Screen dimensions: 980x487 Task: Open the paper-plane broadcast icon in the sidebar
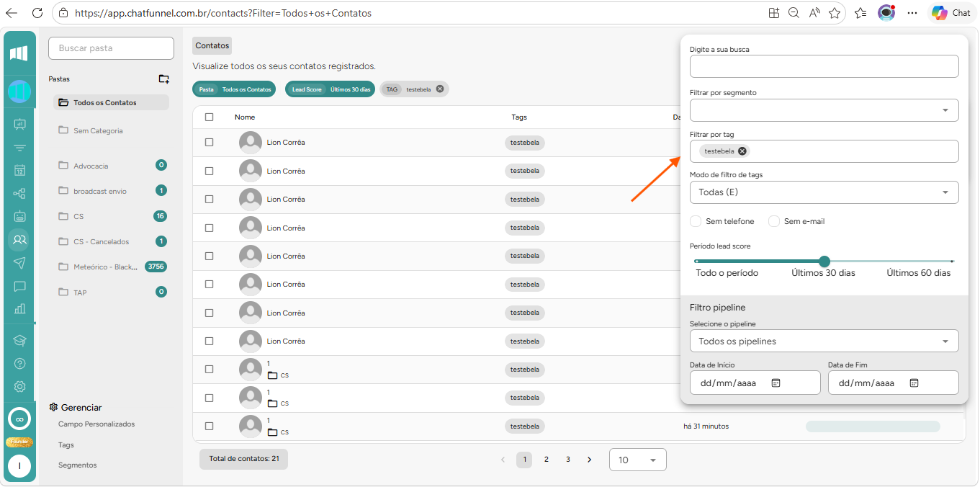pyautogui.click(x=19, y=262)
